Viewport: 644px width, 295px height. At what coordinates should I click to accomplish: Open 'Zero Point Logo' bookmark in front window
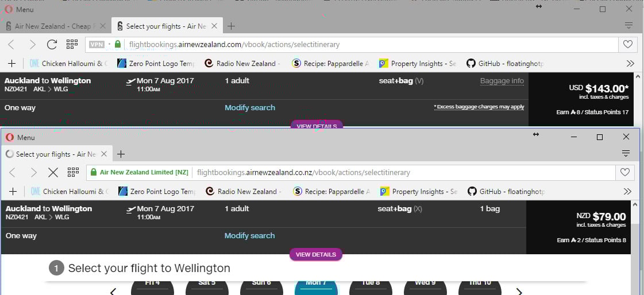(x=157, y=192)
